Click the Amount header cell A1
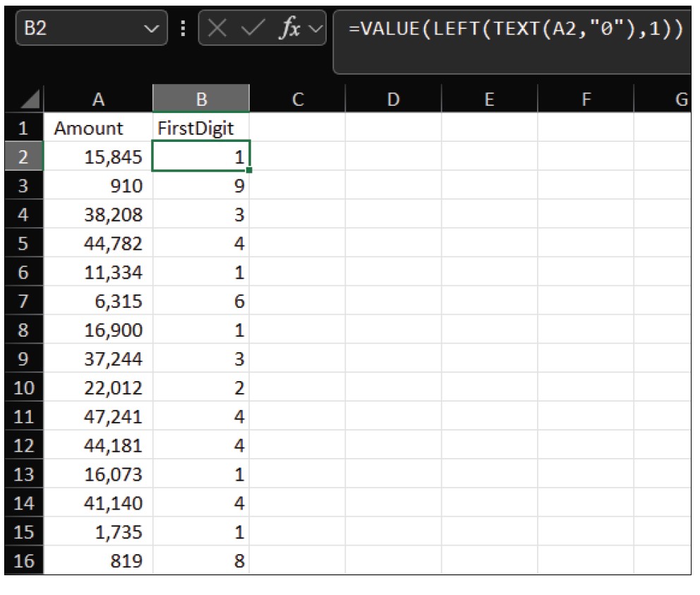This screenshot has height=595, width=700. pyautogui.click(x=98, y=128)
